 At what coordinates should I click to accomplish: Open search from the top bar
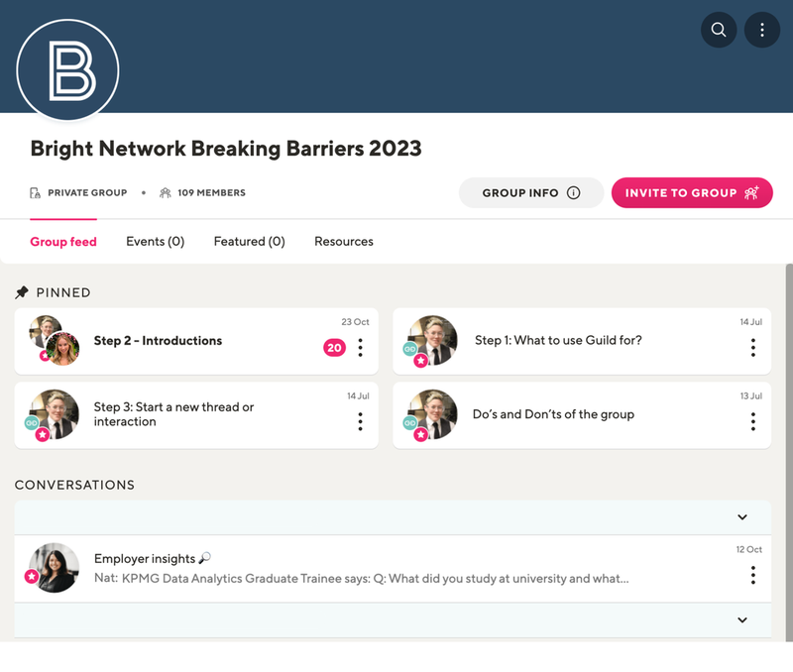719,30
